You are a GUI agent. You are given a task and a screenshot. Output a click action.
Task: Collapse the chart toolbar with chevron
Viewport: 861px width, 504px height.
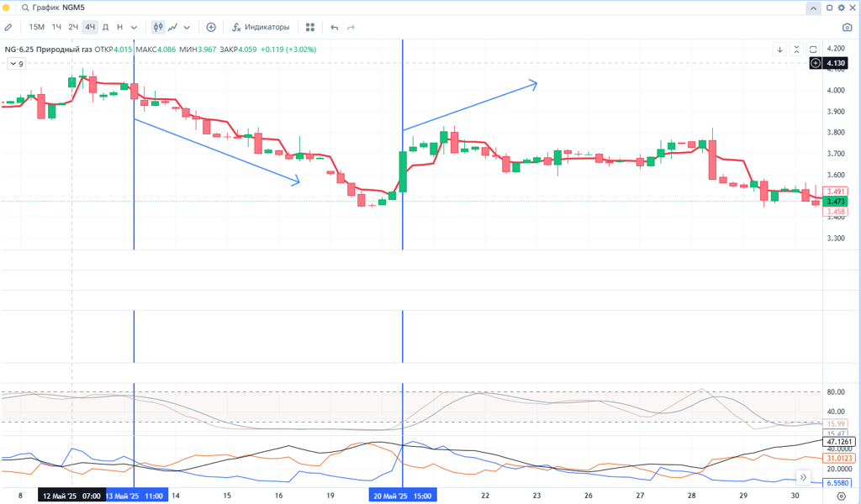[813, 8]
